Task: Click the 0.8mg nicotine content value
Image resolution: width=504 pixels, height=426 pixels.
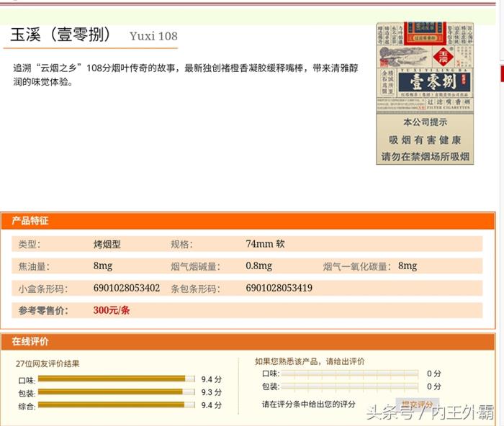Action: [x=258, y=266]
